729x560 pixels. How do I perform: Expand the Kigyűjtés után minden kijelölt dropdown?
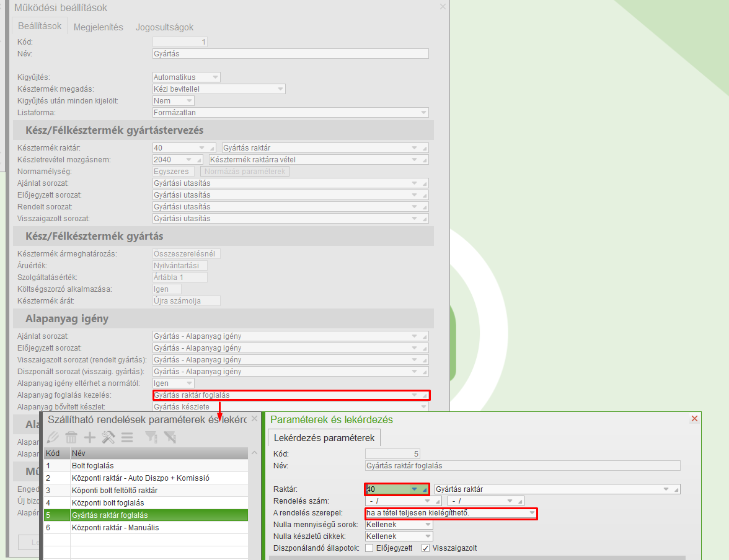click(189, 101)
